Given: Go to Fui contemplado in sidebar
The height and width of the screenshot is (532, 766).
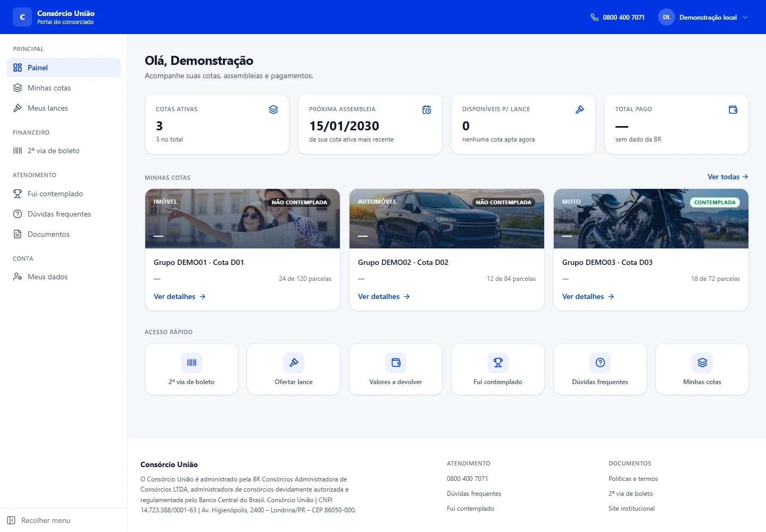Looking at the screenshot, I should point(63,194).
